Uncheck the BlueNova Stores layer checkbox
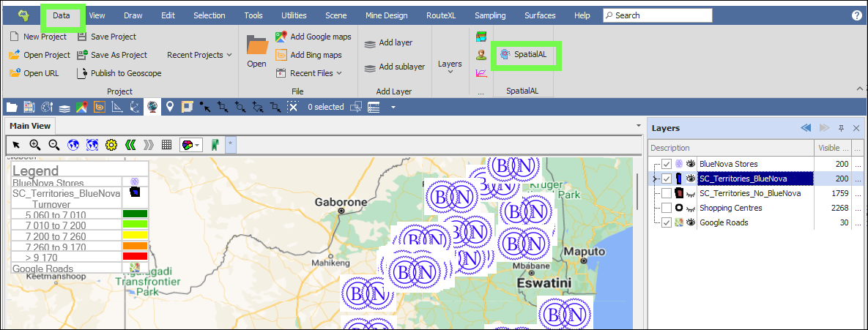Viewport: 868px width, 330px height. pos(666,164)
